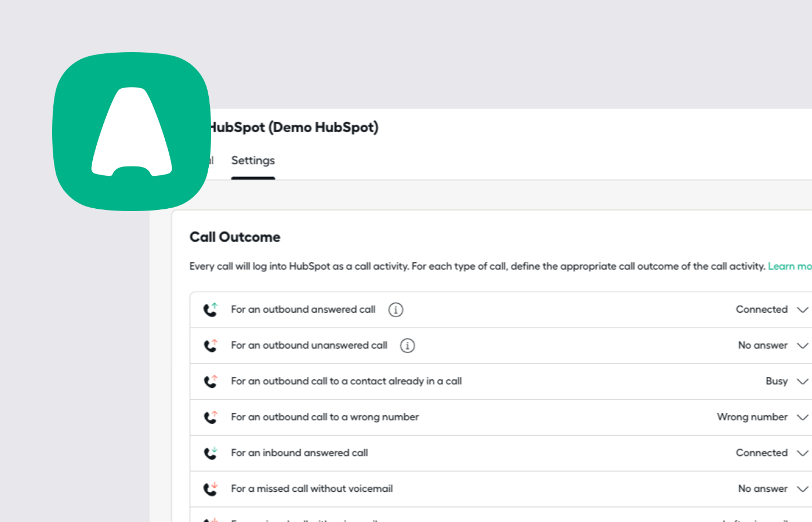Open info icon for outbound answered call
Viewport: 812px width, 522px height.
click(x=396, y=310)
